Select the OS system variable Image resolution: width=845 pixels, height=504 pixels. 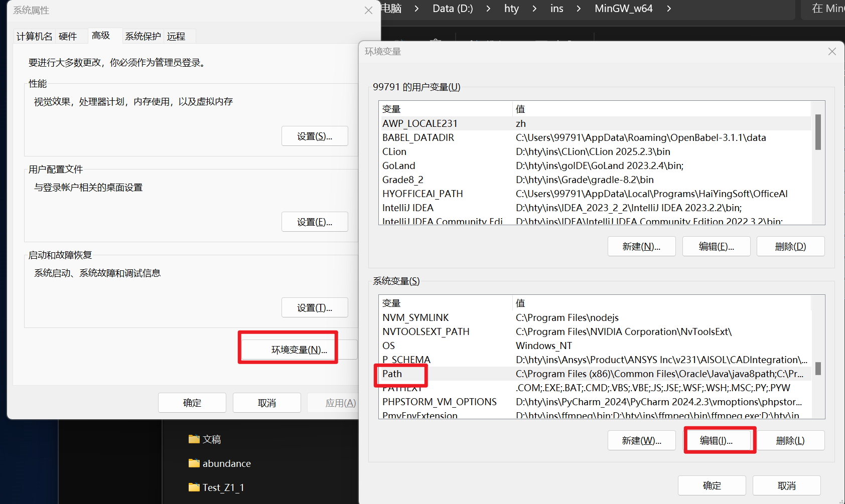tap(595, 346)
